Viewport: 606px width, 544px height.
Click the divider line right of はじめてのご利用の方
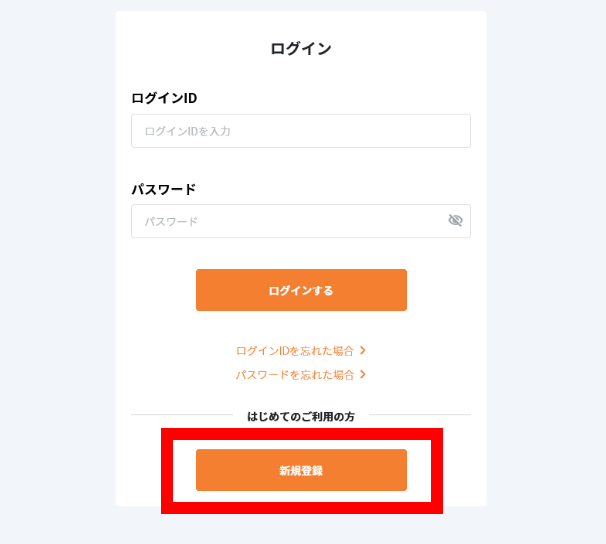[x=420, y=415]
